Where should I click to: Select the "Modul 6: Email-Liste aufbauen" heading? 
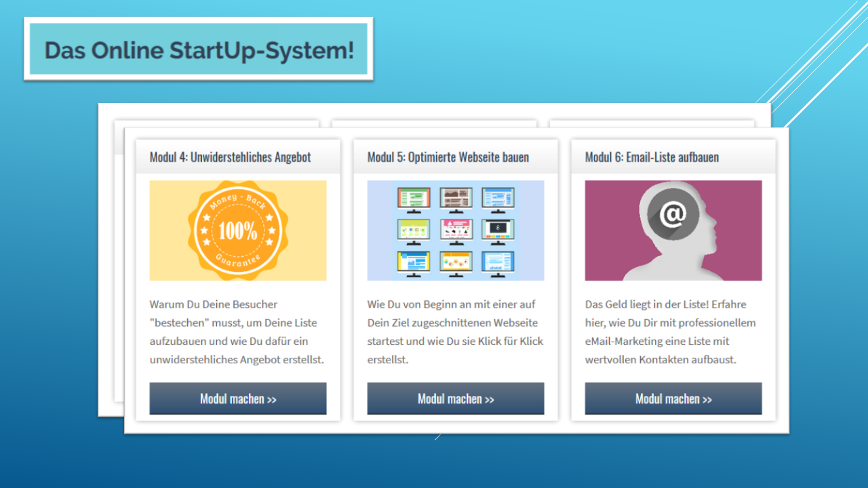[x=652, y=157]
